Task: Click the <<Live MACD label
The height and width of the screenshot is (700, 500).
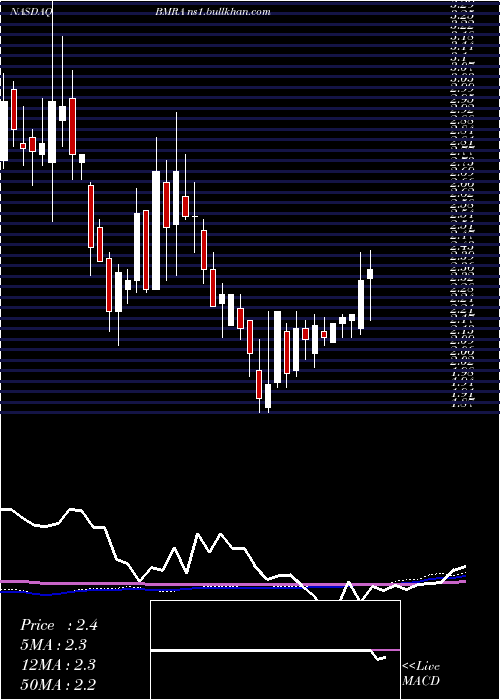Action: (x=421, y=674)
